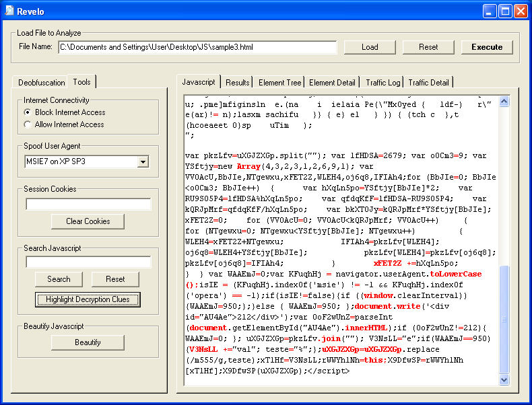The height and width of the screenshot is (405, 532).
Task: Click the Search Javascript text box
Action: click(88, 262)
